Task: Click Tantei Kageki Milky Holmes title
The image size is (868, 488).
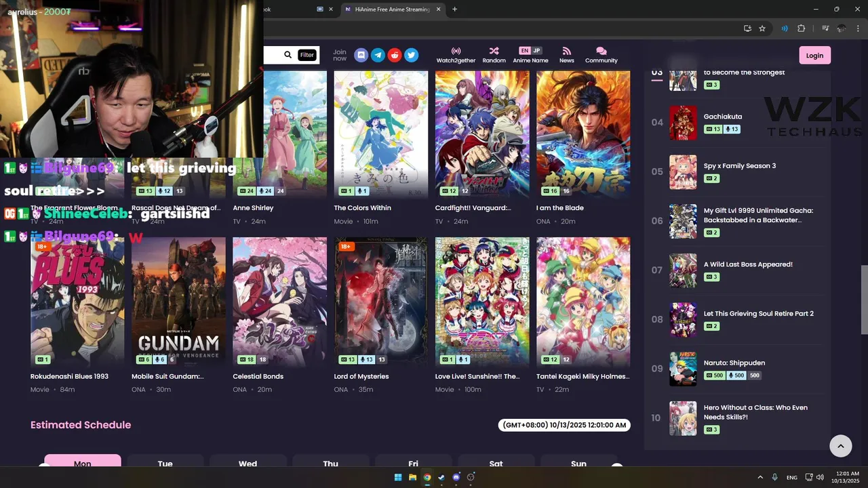Action: [583, 376]
